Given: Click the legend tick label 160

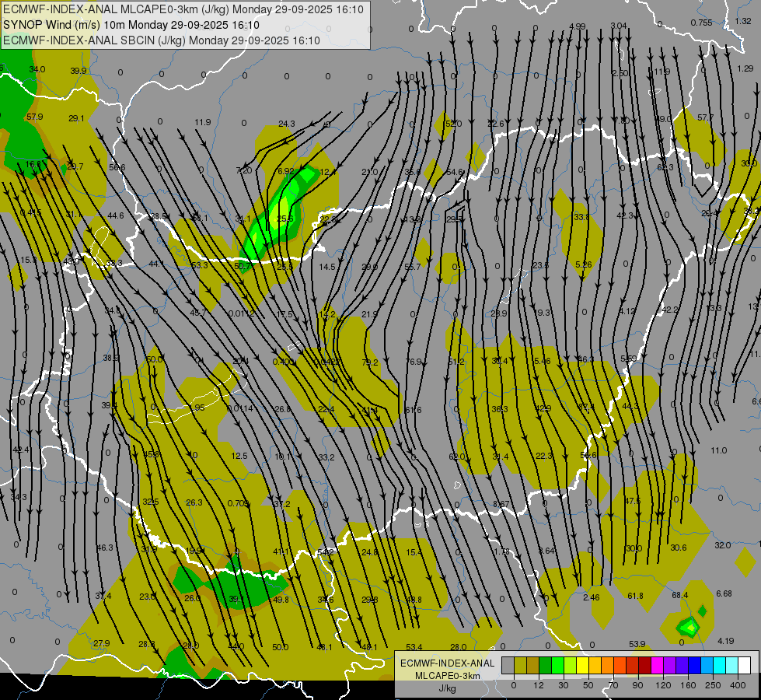Looking at the screenshot, I should [x=688, y=685].
